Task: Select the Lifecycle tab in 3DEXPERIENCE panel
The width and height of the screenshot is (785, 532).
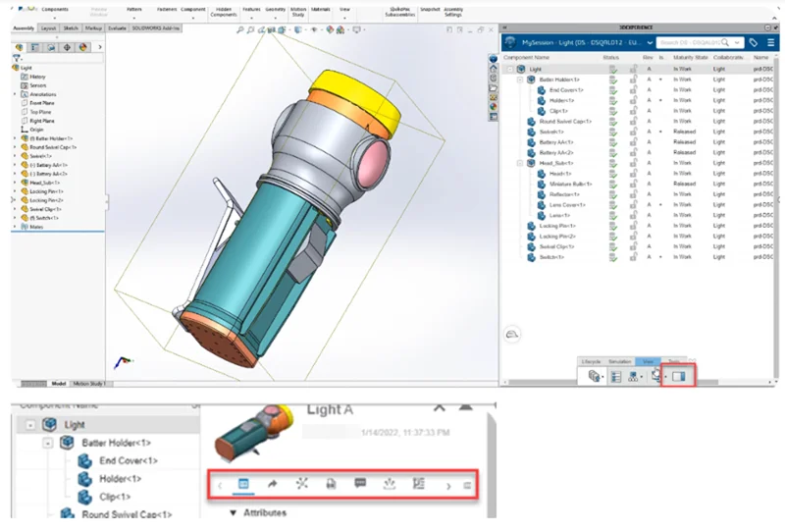Action: click(591, 361)
